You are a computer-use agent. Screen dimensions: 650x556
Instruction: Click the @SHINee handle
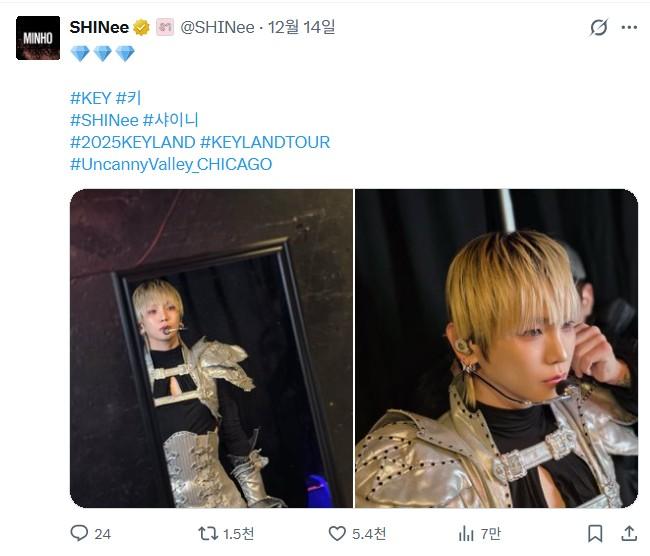pyautogui.click(x=216, y=28)
